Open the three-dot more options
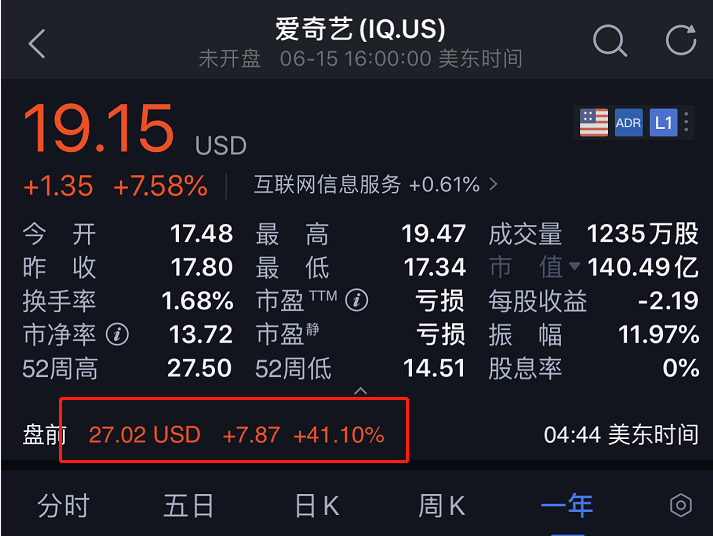713x536 pixels. point(687,123)
